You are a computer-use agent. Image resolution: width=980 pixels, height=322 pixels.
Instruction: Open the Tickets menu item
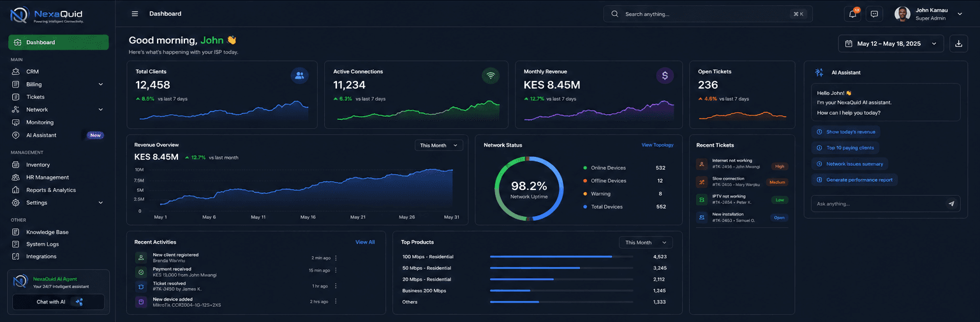59,97
